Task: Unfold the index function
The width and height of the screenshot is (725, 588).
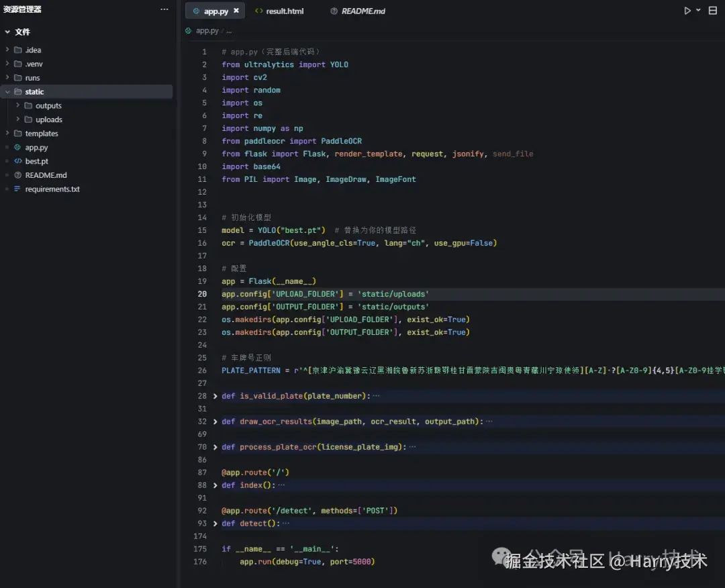Action: click(215, 485)
